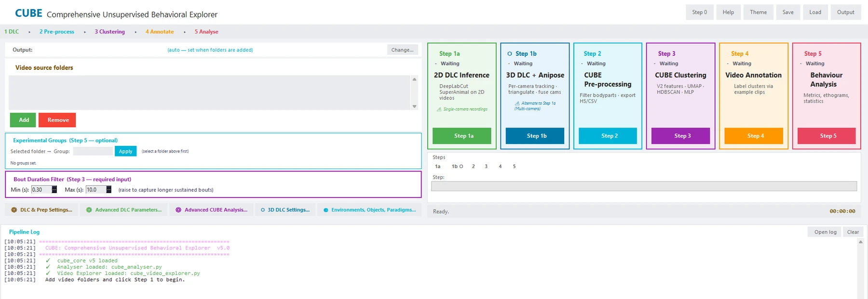This screenshot has width=868, height=299.
Task: Go to the 5 Analyse pipeline tab
Action: tap(206, 32)
